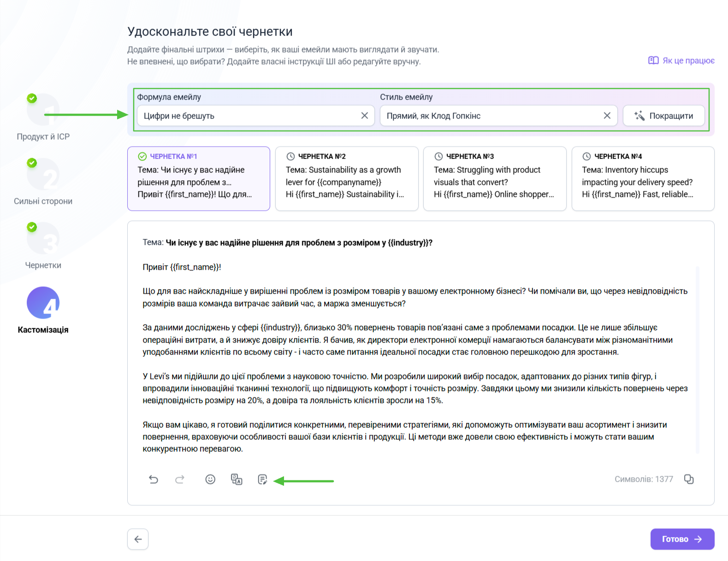Click the paragraph starting 'Якщо вам цікаво'
728x561 pixels.
405,437
